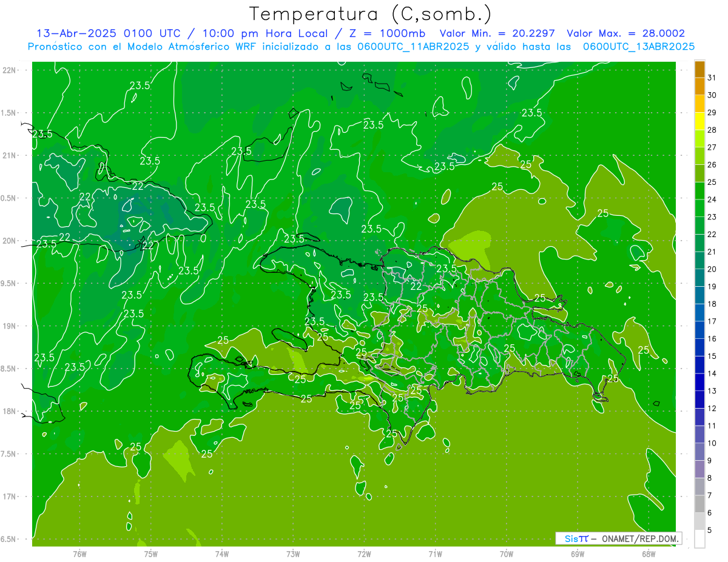The width and height of the screenshot is (728, 562).
Task: Click the 68W longitude label
Action: click(x=648, y=554)
